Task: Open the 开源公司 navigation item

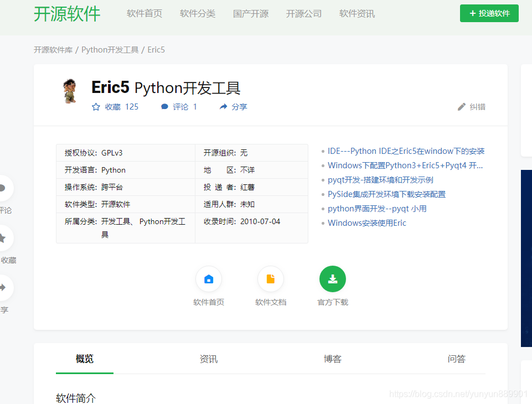Action: [x=304, y=14]
